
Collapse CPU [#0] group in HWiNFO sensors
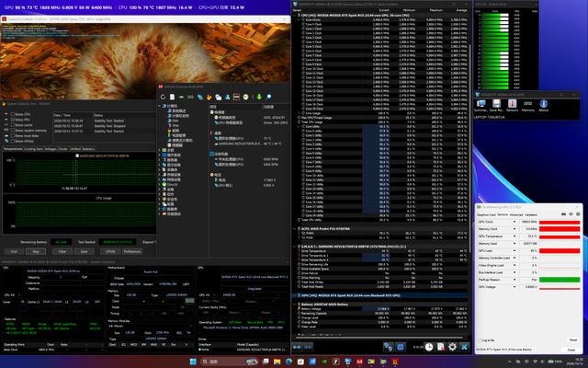point(294,16)
